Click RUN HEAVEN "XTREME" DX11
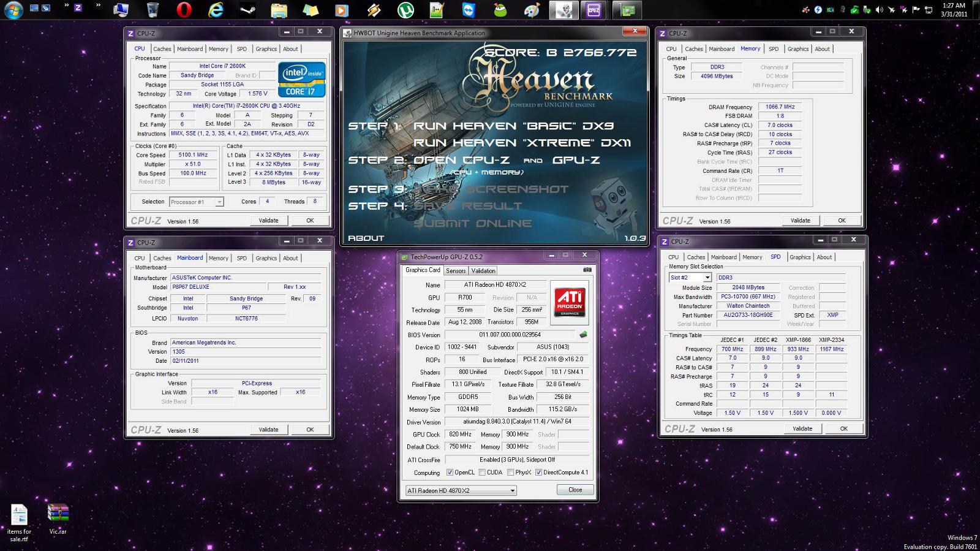Screen dimensions: 980x551 (522, 143)
